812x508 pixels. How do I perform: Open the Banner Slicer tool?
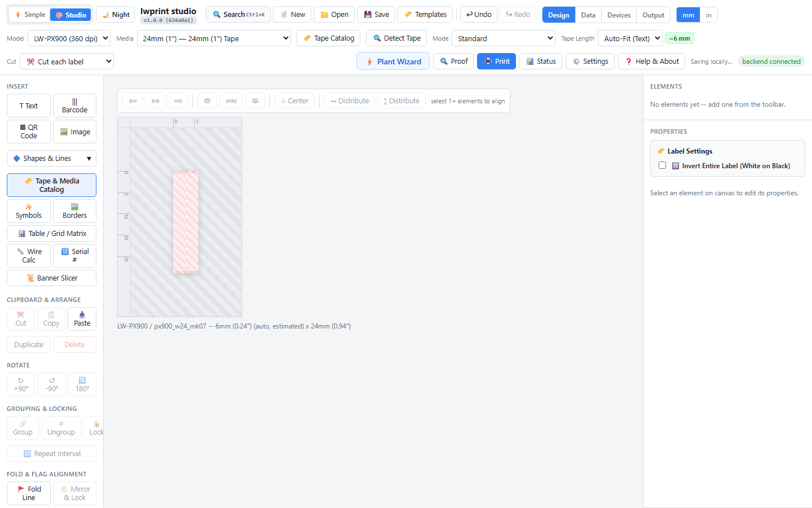pyautogui.click(x=51, y=278)
